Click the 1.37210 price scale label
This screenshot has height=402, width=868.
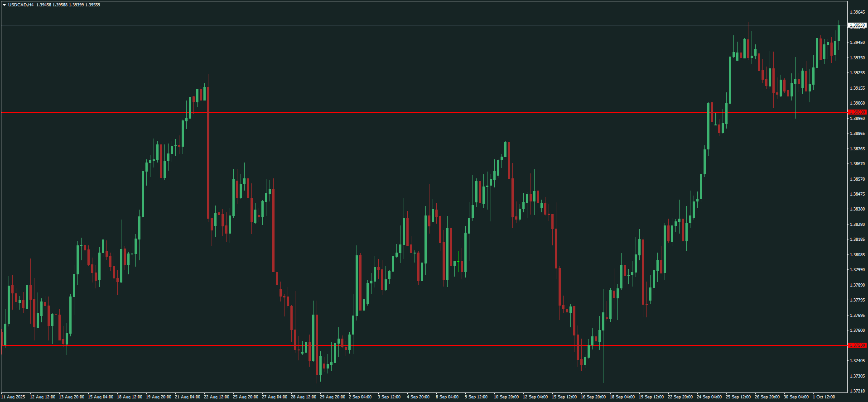click(x=857, y=391)
